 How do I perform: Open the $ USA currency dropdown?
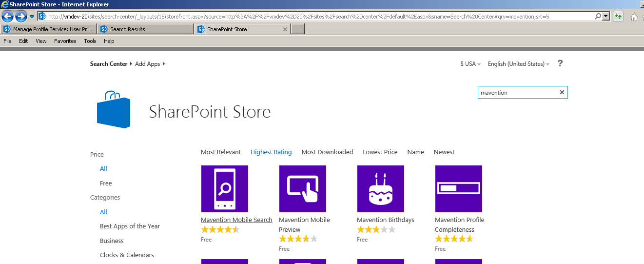(470, 64)
